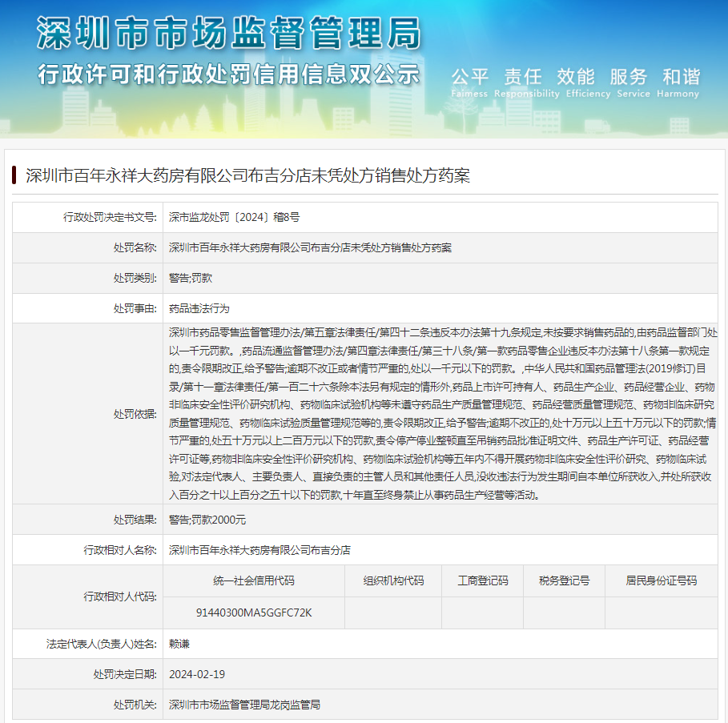Click the 行政相对人名称 label
Screen dimensions: 728x723
[120, 550]
